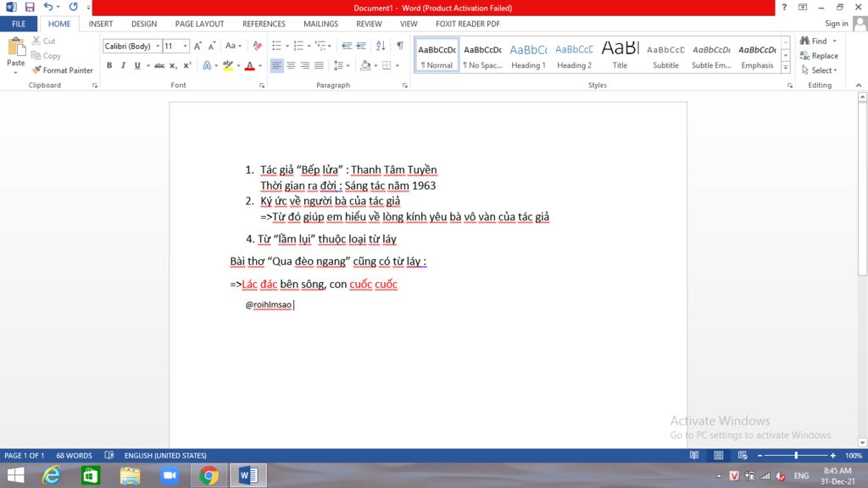Open the multilevel list dropdown
Viewport: 868px width, 488px height.
pos(330,46)
